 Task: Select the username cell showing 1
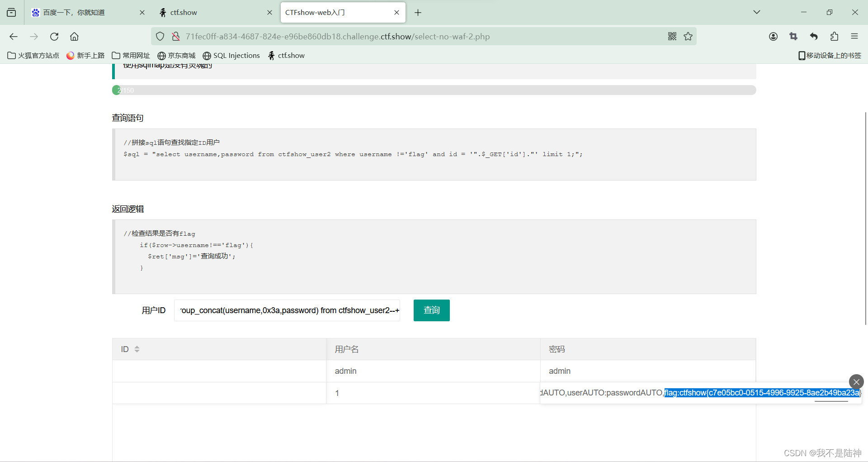point(433,393)
